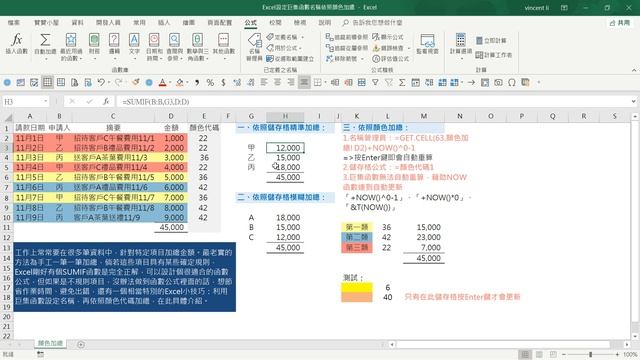The height and width of the screenshot is (360, 640).
Task: Click the camera icon in the toolbar
Action: [498, 82]
